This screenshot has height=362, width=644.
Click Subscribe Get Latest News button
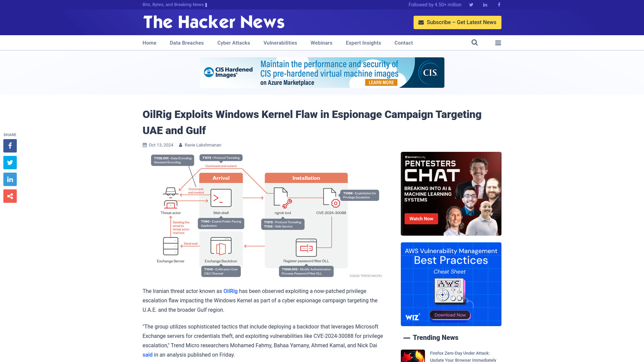458,22
